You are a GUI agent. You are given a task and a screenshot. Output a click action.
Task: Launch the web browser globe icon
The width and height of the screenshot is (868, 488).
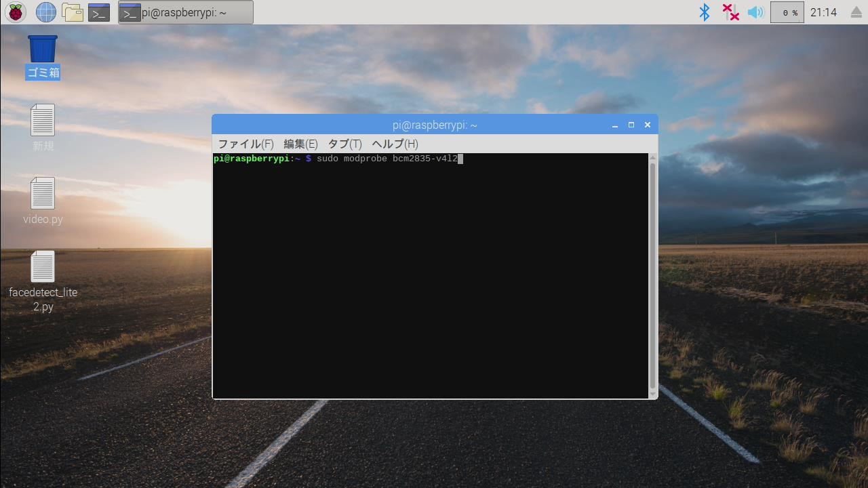tap(45, 12)
